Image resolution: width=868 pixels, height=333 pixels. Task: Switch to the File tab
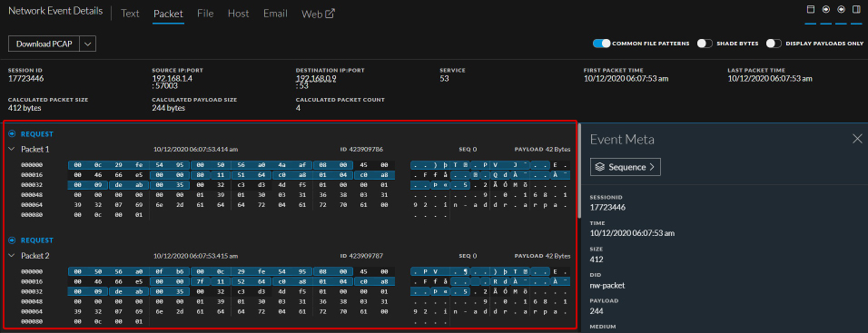coord(205,14)
